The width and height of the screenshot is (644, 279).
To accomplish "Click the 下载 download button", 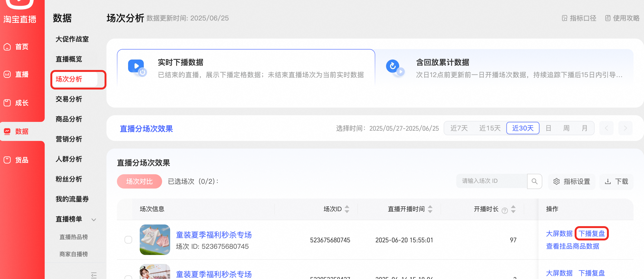I will [x=616, y=181].
